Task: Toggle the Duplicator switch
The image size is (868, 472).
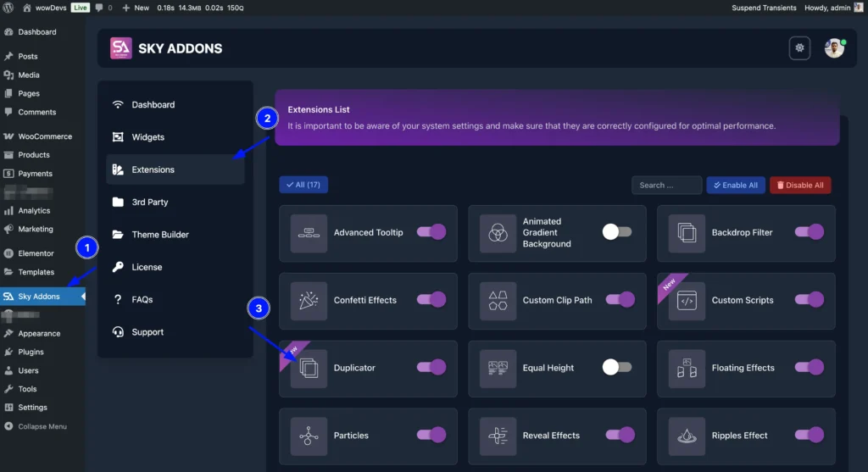Action: [431, 367]
